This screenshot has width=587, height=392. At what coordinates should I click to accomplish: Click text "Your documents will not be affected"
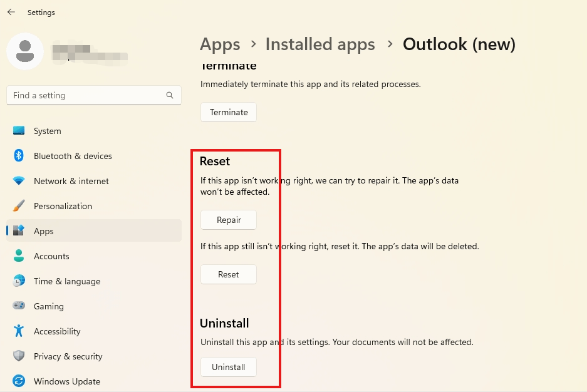click(x=403, y=343)
